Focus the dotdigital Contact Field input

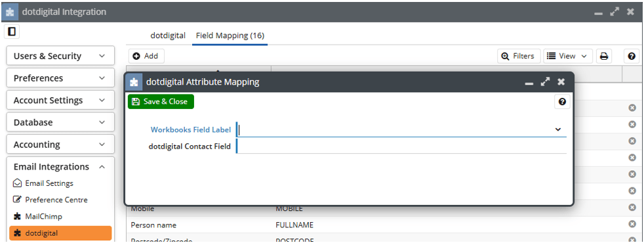(401, 146)
